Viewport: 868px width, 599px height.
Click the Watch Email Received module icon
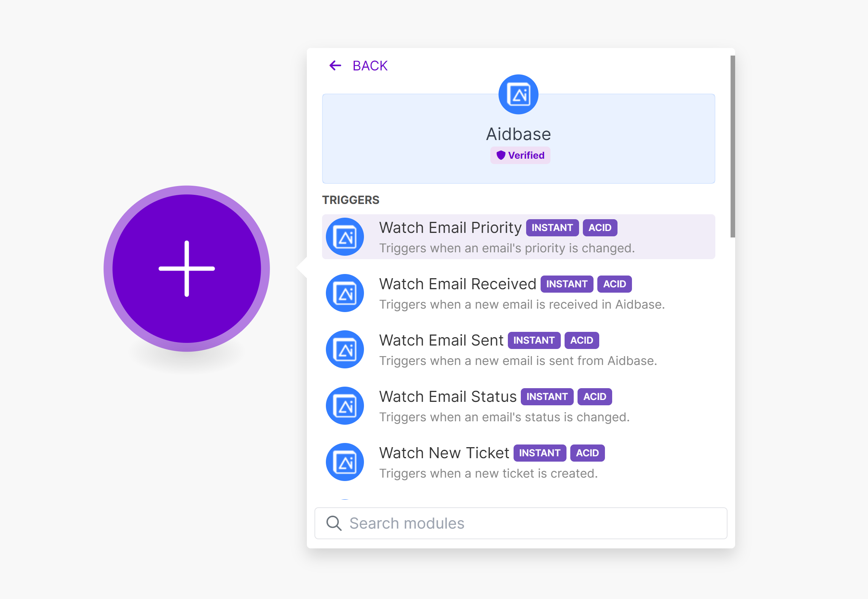tap(345, 293)
